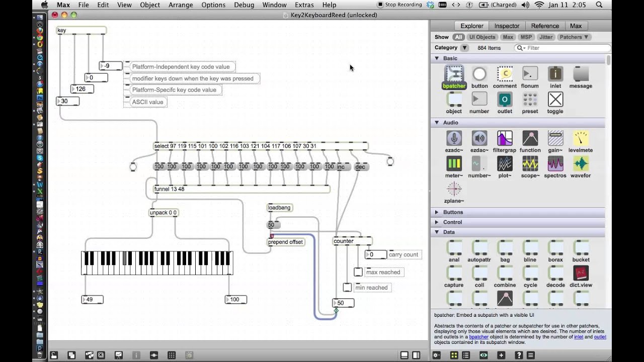
Task: Show All objects filter
Action: pyautogui.click(x=458, y=37)
